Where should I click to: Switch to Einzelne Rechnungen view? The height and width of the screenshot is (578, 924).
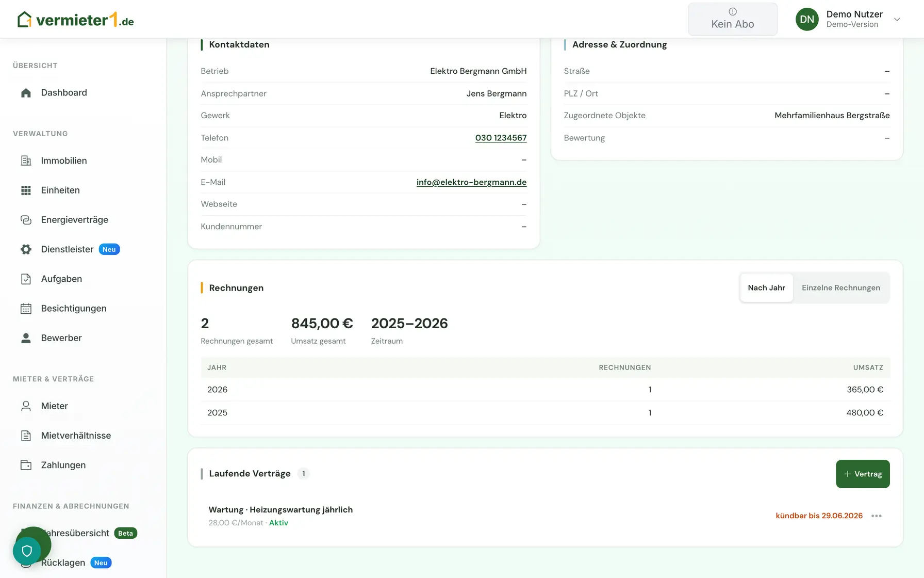pyautogui.click(x=840, y=287)
